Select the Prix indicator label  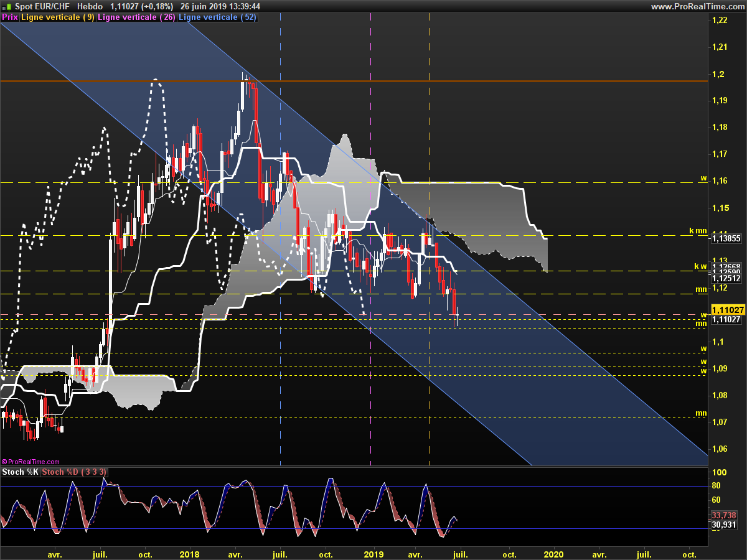click(9, 17)
